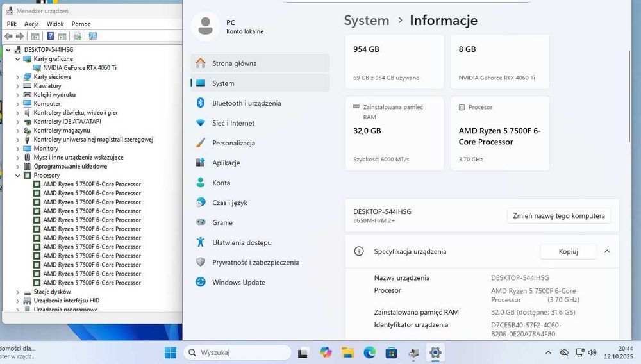The width and height of the screenshot is (641, 364).
Task: Select Urządzenia interfejsu HID category
Action: pyautogui.click(x=66, y=301)
